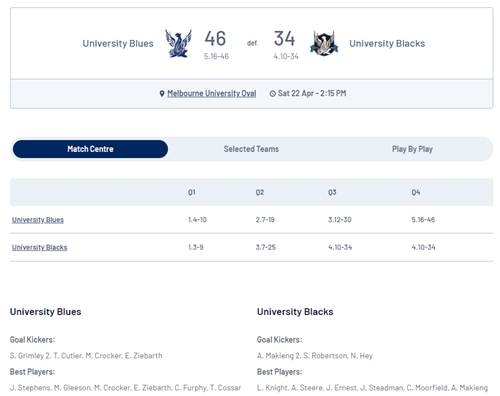Click the location pin icon

(x=162, y=94)
